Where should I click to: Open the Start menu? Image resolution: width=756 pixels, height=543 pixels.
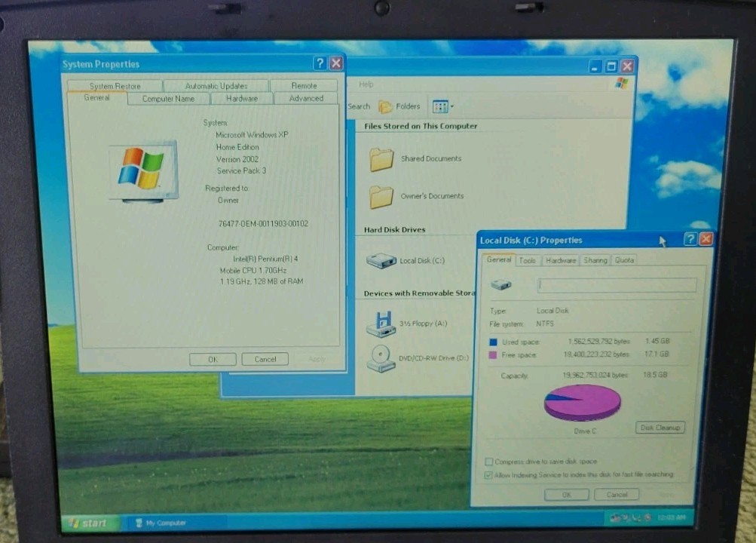tap(90, 523)
